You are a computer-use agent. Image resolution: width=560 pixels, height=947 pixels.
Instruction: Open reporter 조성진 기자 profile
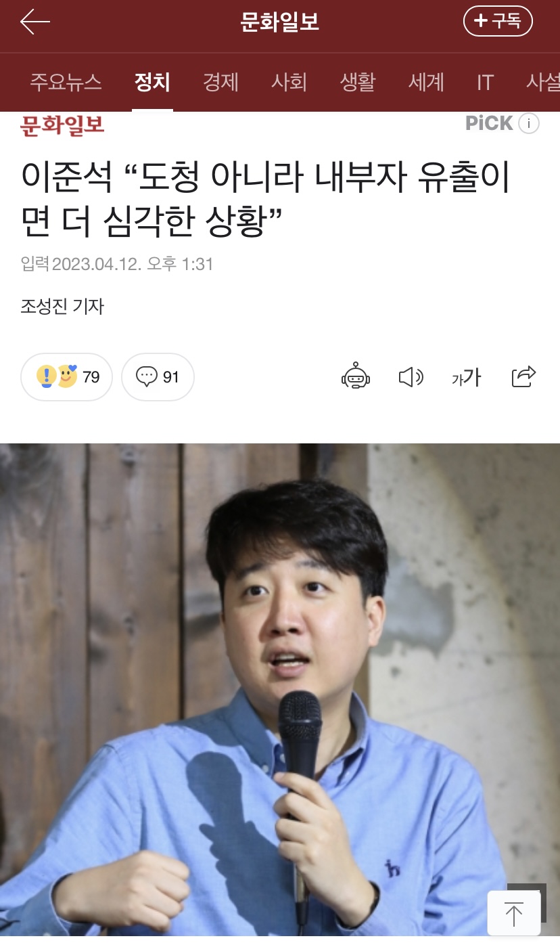click(62, 307)
